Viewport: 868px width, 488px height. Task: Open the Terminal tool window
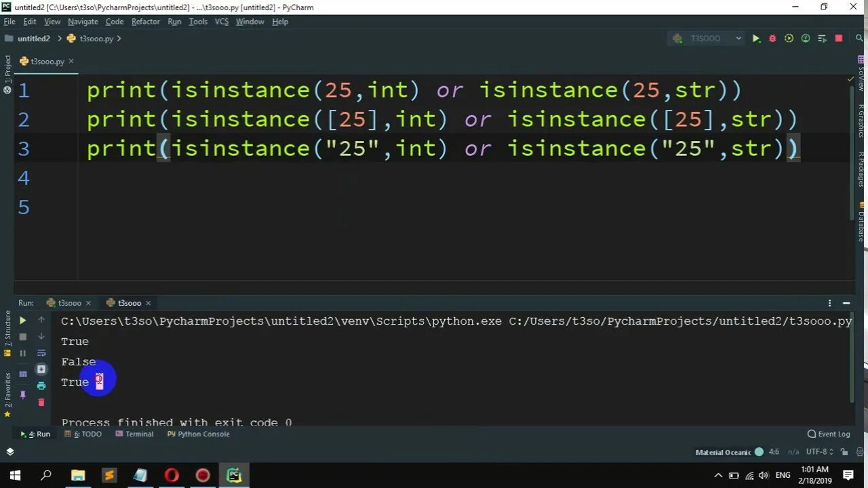click(134, 434)
